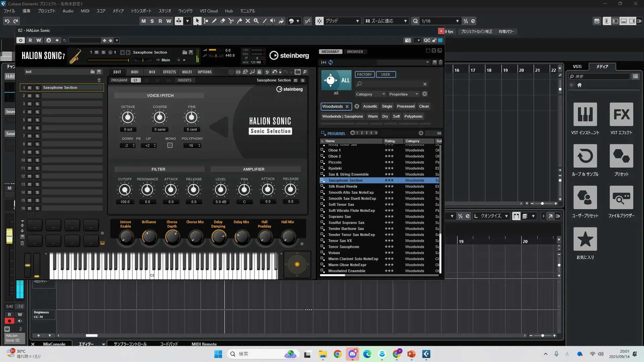This screenshot has width=644, height=362.
Task: Click the Mute tool in toolbar
Action: click(x=248, y=21)
